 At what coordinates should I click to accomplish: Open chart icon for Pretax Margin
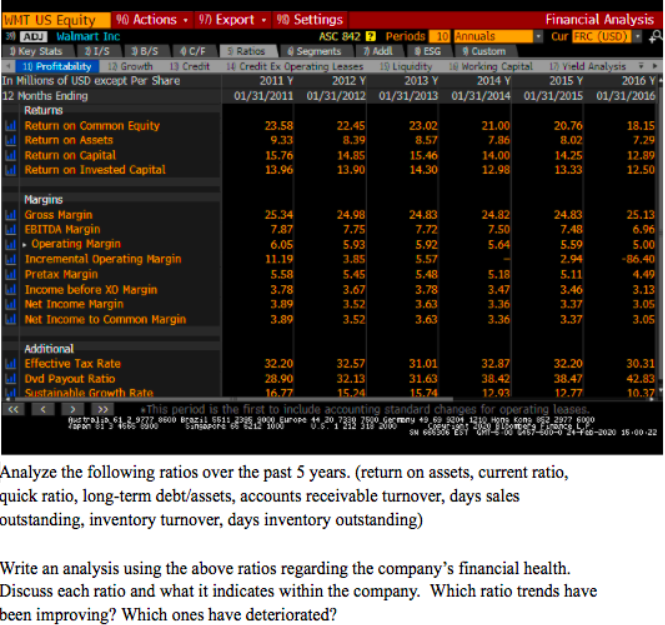10,274
